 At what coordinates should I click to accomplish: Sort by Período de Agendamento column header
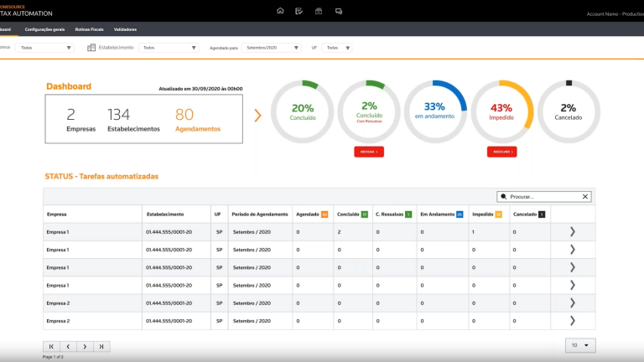(x=260, y=215)
